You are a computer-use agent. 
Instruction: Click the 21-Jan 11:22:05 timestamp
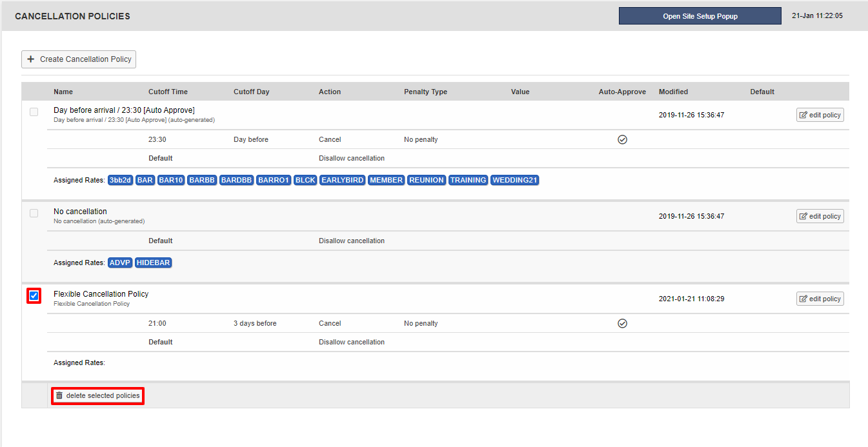click(x=817, y=15)
